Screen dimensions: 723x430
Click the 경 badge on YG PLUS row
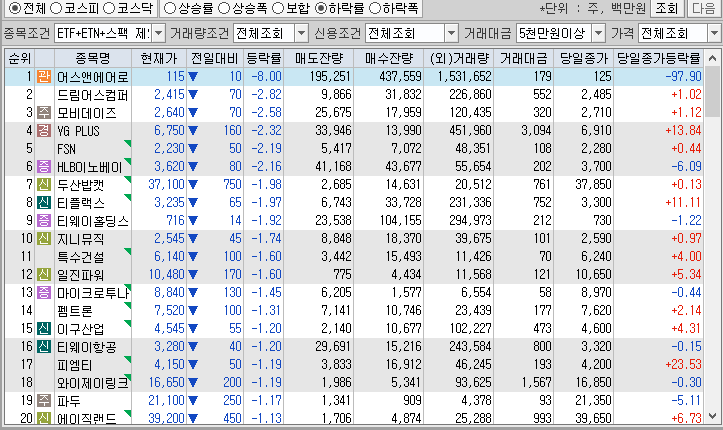(x=44, y=130)
